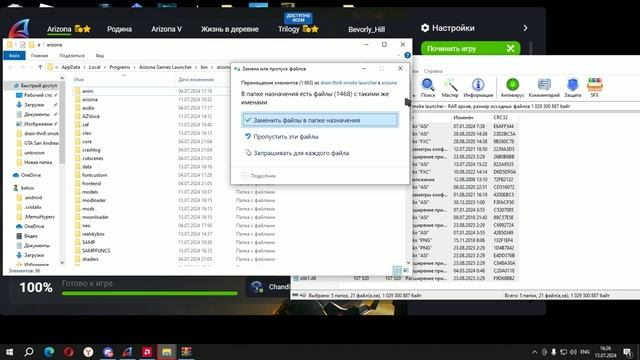Open the Комментарий icon in WinRAR toolbar

point(544,87)
